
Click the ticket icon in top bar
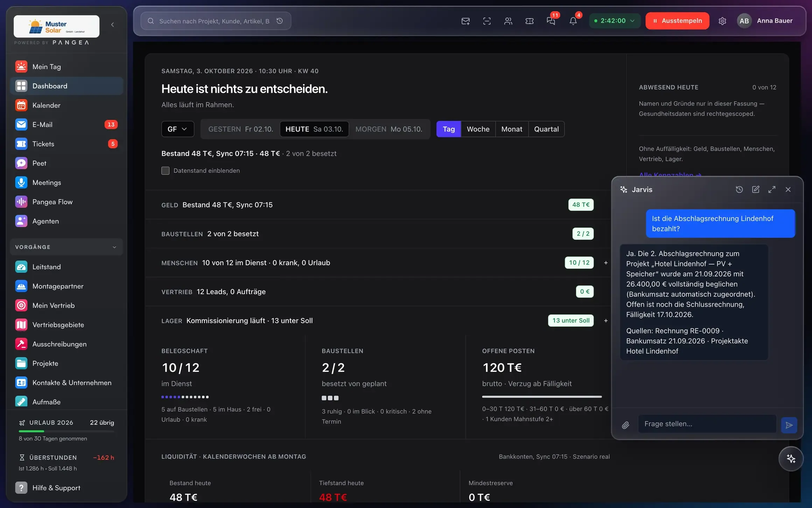click(530, 21)
